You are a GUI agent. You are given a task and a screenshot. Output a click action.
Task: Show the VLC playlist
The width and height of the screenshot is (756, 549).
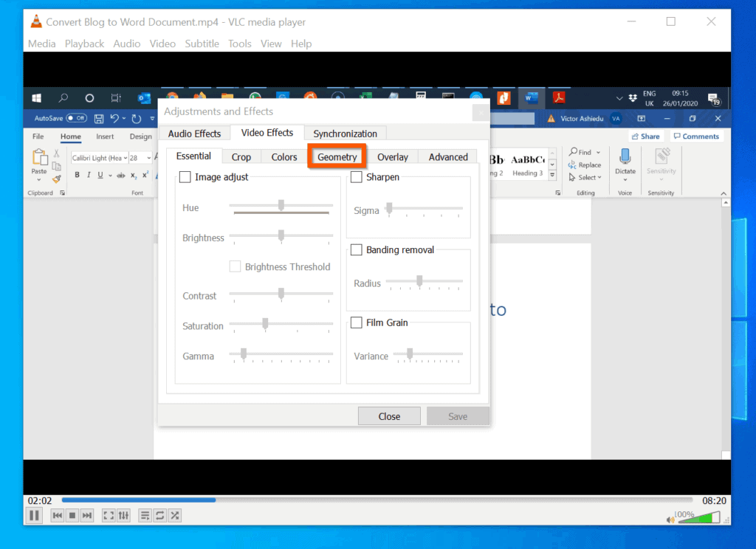pos(145,515)
